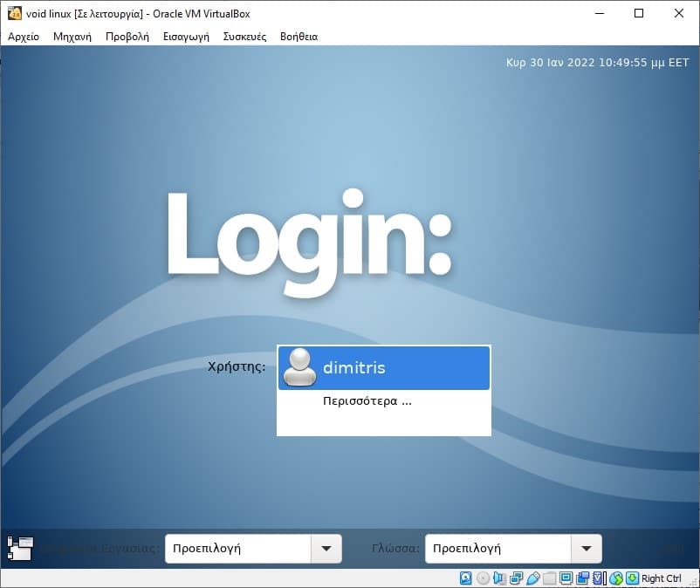The height and width of the screenshot is (588, 700).
Task: Open the Συσκευές menu
Action: [244, 37]
